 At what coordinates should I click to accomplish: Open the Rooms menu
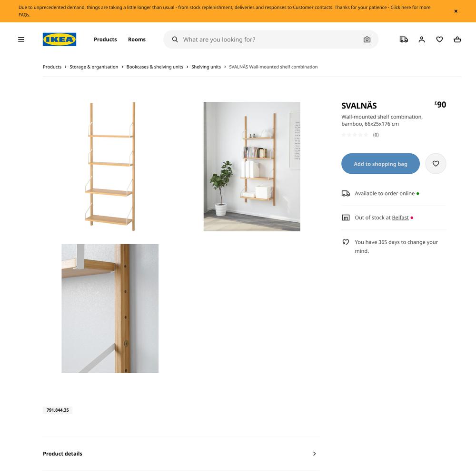pyautogui.click(x=137, y=40)
